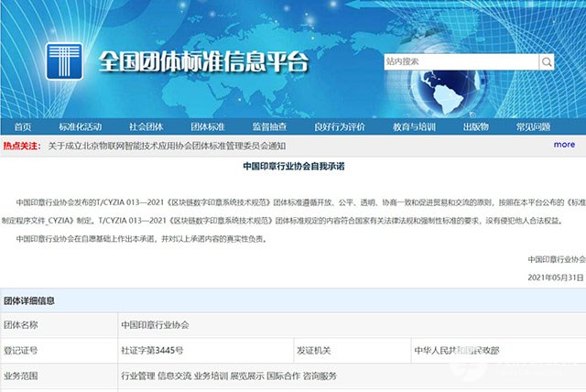Open the 良好行为评价 menu item
The width and height of the screenshot is (586, 392).
point(340,127)
